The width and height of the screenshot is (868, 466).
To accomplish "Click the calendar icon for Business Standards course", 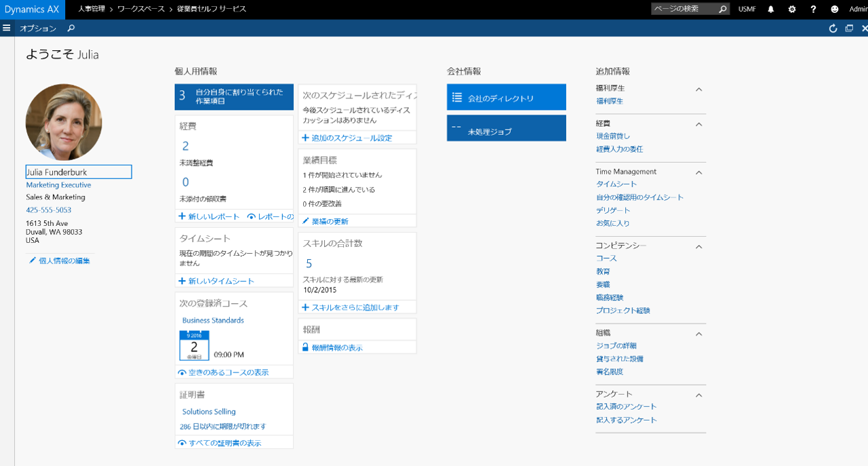I will pos(194,346).
